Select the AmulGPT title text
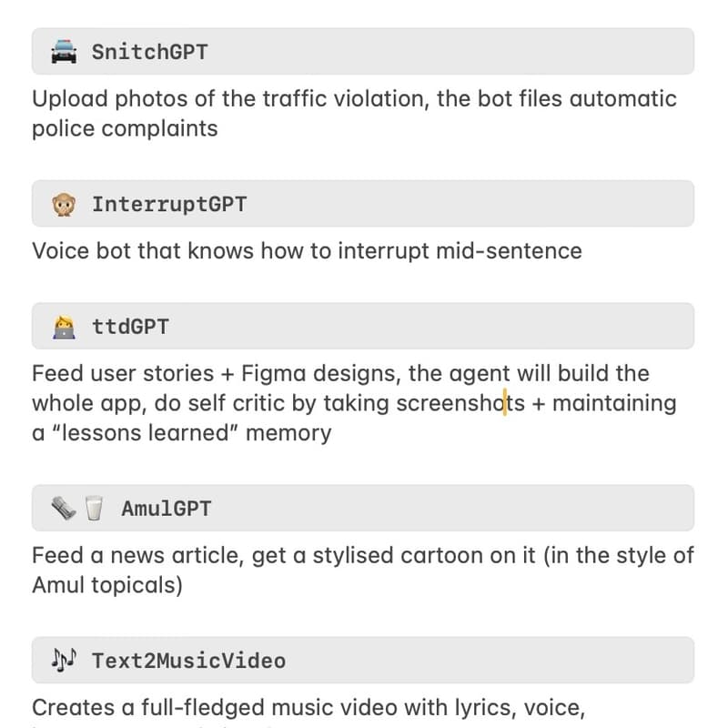The height and width of the screenshot is (728, 728). point(166,509)
